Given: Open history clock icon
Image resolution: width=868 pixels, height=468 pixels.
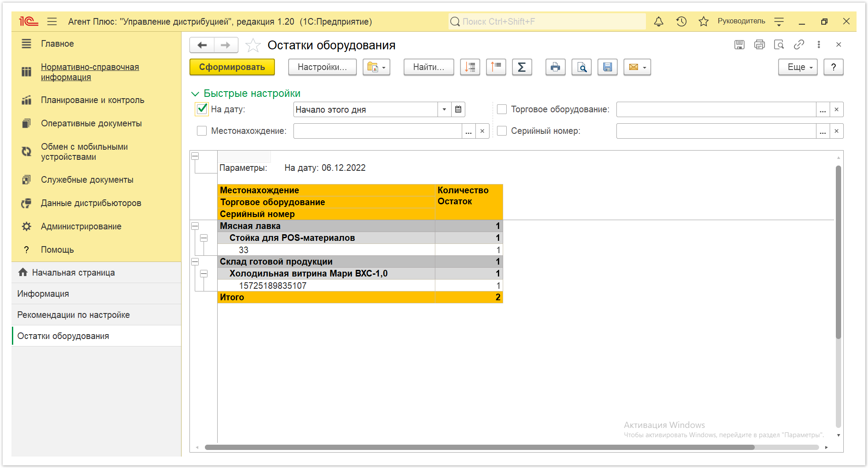Looking at the screenshot, I should (681, 21).
